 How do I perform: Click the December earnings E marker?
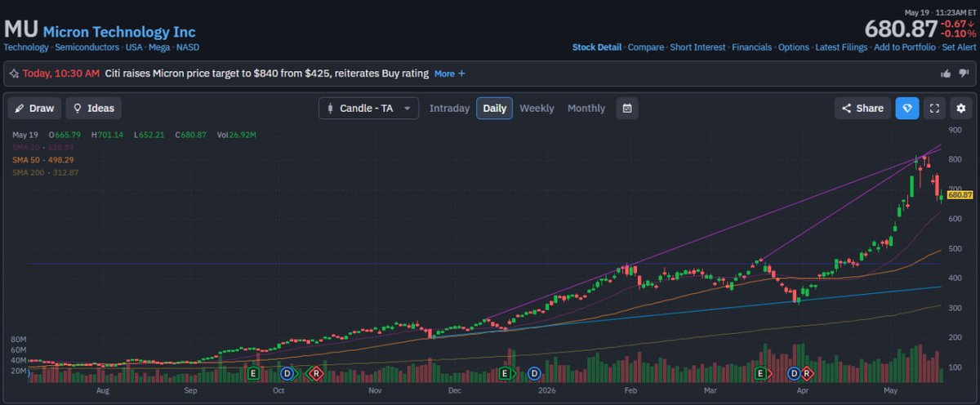(x=505, y=373)
